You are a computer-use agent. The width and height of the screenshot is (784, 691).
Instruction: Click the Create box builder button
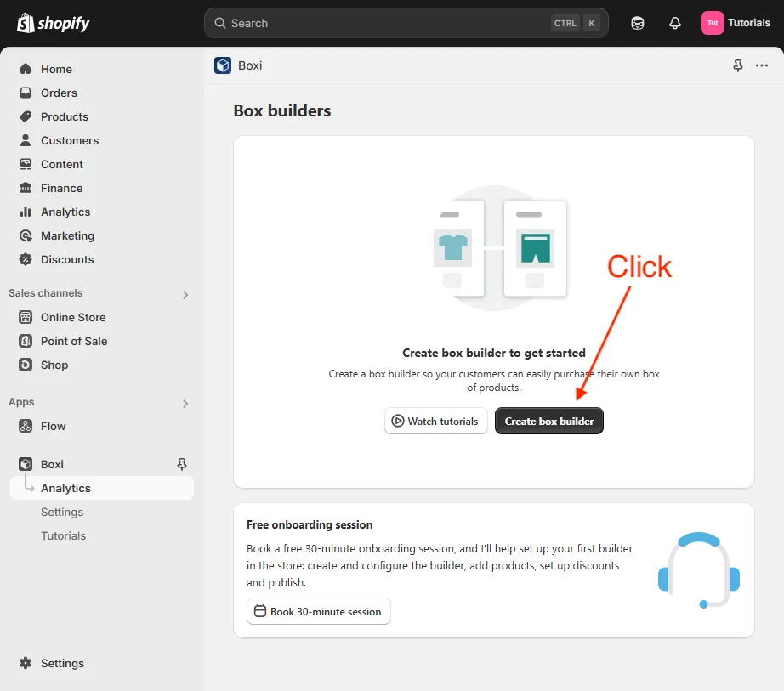tap(548, 420)
